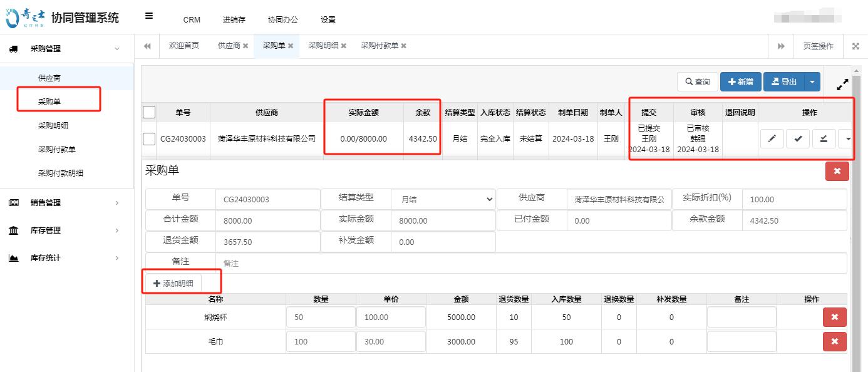Click the double-check confirm icon in the operation column
Screen dimensions: 868x372
tap(823, 138)
